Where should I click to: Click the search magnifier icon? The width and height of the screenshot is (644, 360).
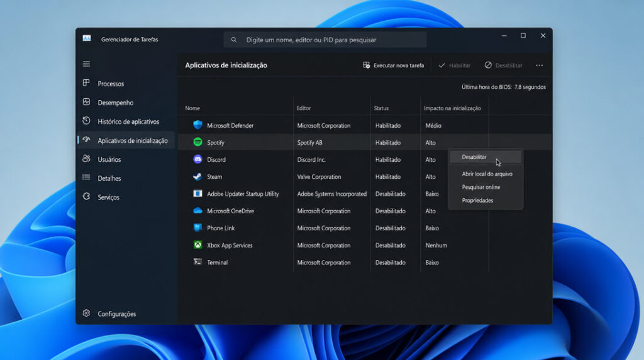click(x=234, y=40)
